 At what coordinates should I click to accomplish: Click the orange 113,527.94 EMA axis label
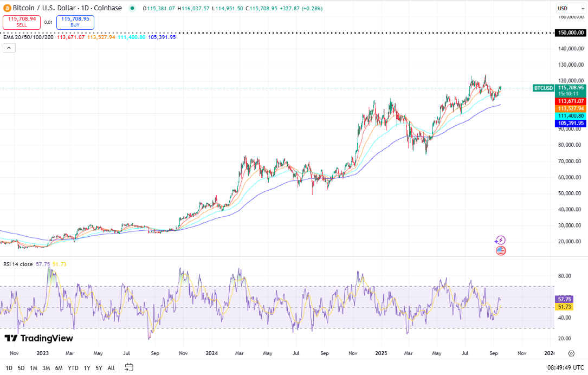pyautogui.click(x=571, y=108)
